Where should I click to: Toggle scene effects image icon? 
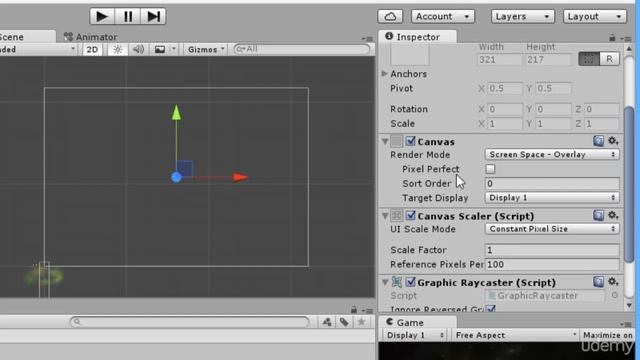point(160,49)
